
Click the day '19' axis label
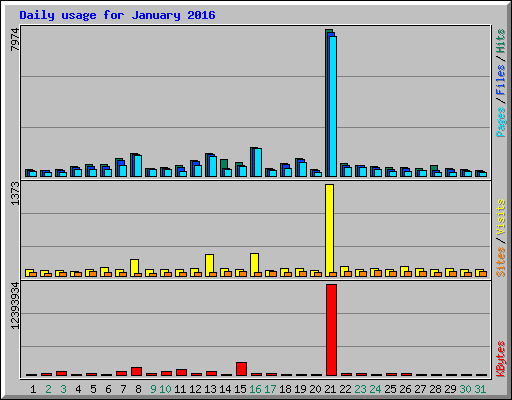click(300, 389)
